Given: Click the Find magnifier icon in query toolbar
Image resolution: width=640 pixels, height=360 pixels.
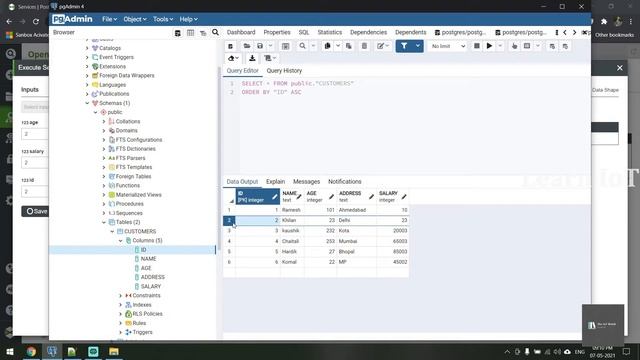Looking at the screenshot, I should 302,46.
